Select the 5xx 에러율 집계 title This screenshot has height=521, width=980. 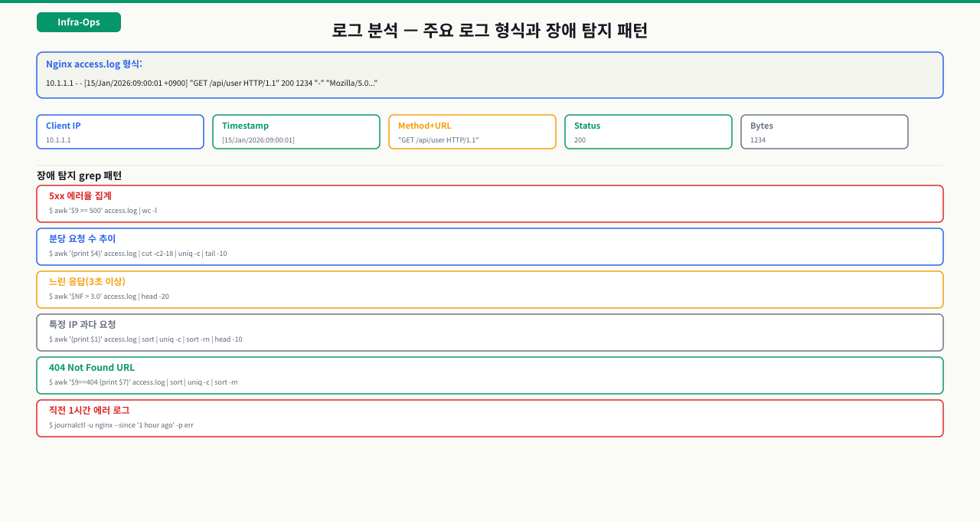click(x=80, y=196)
